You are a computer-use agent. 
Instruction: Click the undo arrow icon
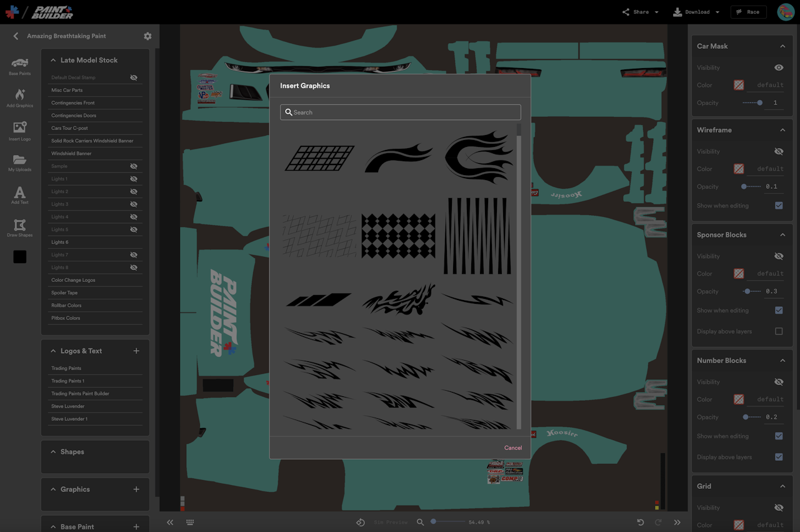641,522
